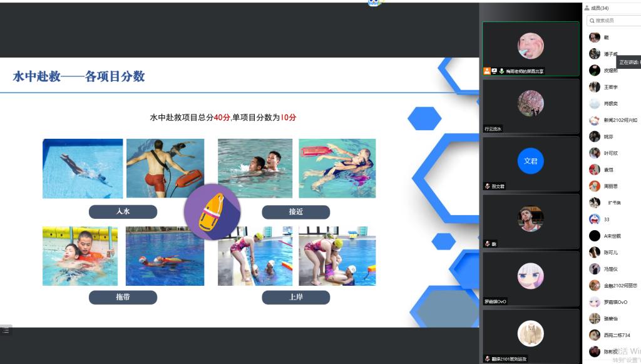
Task: Click the members icon beside 成员(34)
Action: [x=587, y=8]
